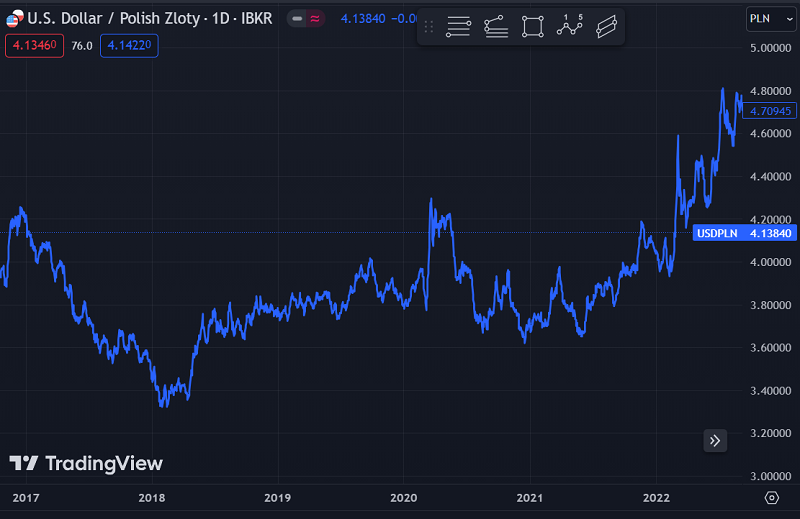This screenshot has width=800, height=519.
Task: Grab the drawing toolbar drag handle
Action: 430,27
